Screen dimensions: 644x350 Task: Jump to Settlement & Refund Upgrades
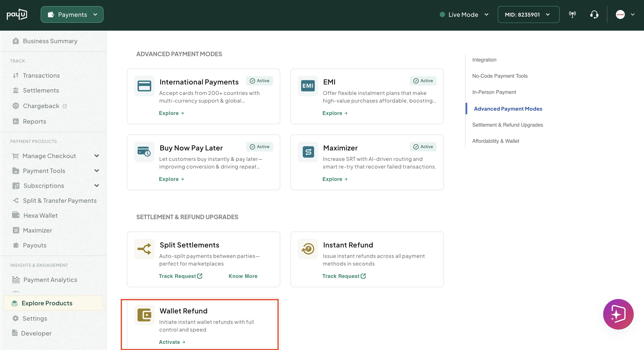[x=507, y=125]
